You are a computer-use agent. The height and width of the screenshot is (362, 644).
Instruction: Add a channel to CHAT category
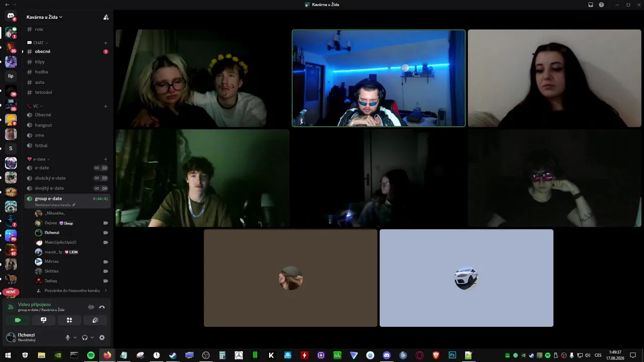(x=106, y=43)
